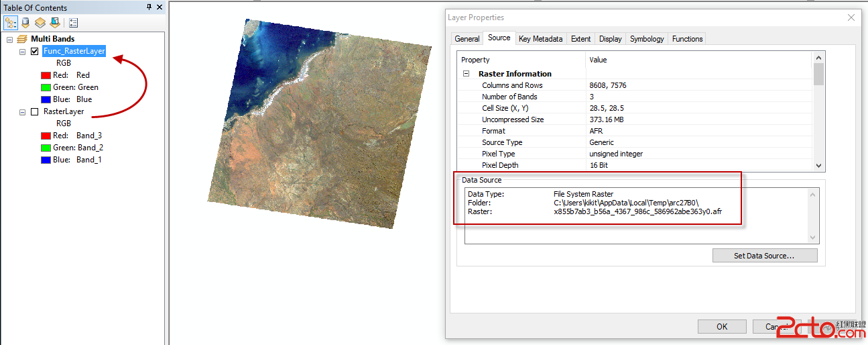868x345 pixels.
Task: Click red swatch for Red band
Action: coord(46,75)
